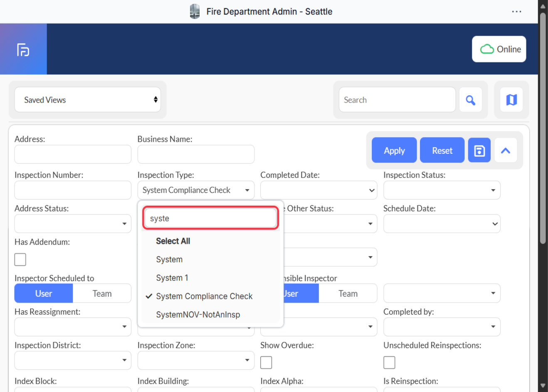Click the save view floppy disk icon
The height and width of the screenshot is (392, 548).
click(x=479, y=150)
